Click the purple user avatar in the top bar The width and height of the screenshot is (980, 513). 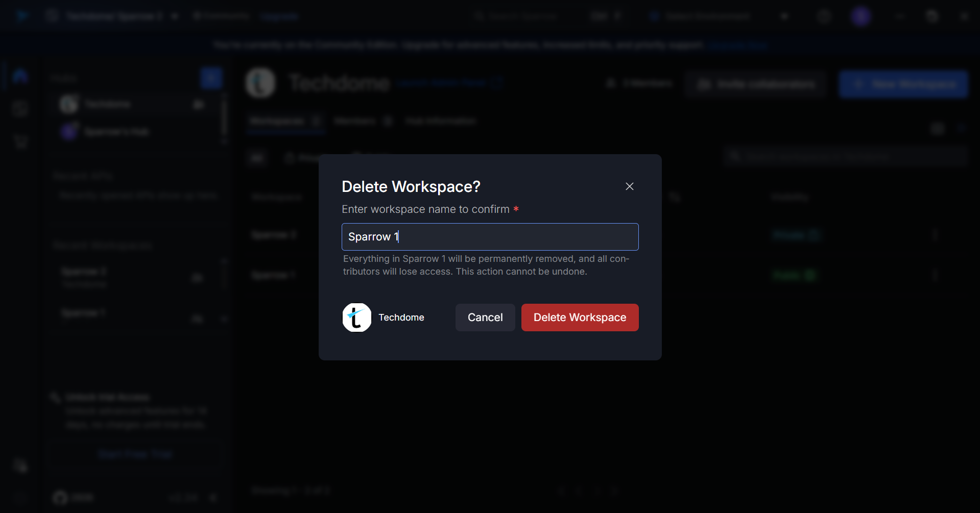[861, 16]
